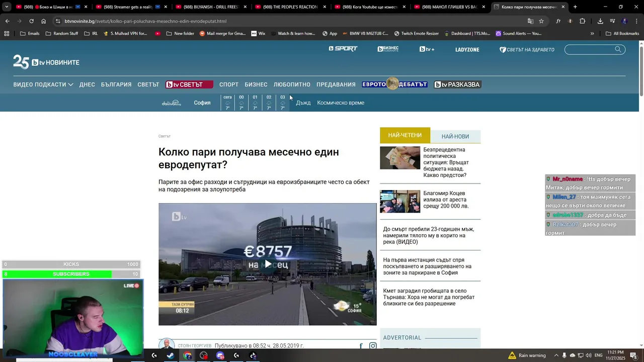
Task: Open the ЛЮБОПИТНО menu section
Action: (292, 84)
